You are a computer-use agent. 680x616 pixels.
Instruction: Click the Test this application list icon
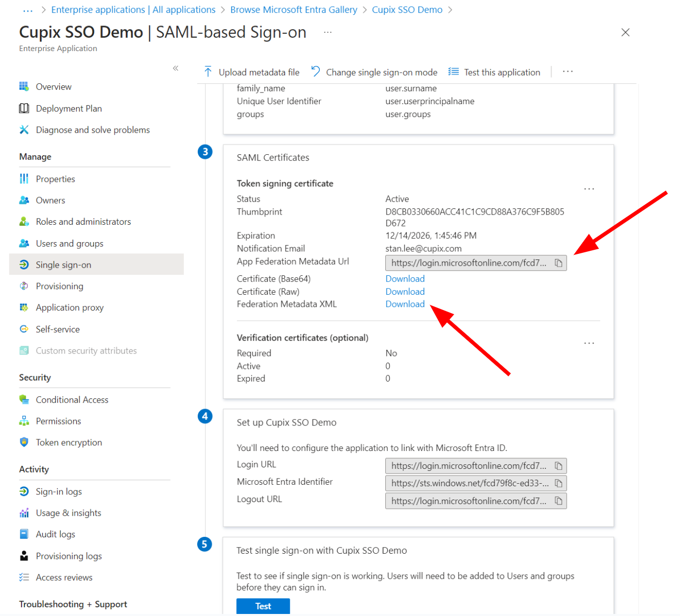pyautogui.click(x=453, y=72)
